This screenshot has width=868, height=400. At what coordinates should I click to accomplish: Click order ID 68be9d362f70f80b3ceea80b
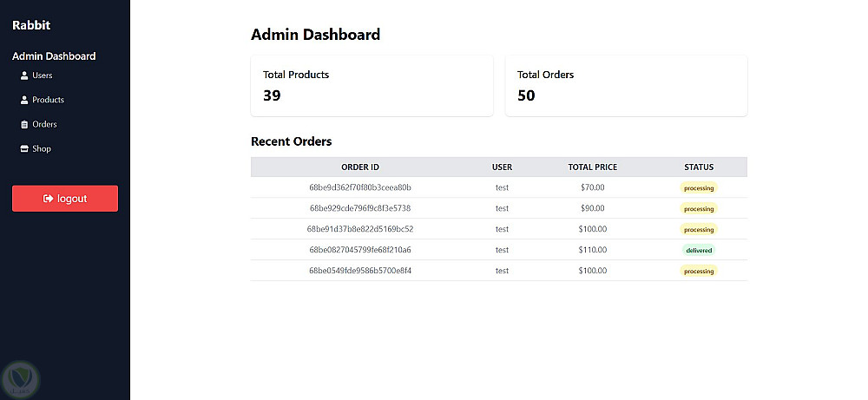[360, 187]
